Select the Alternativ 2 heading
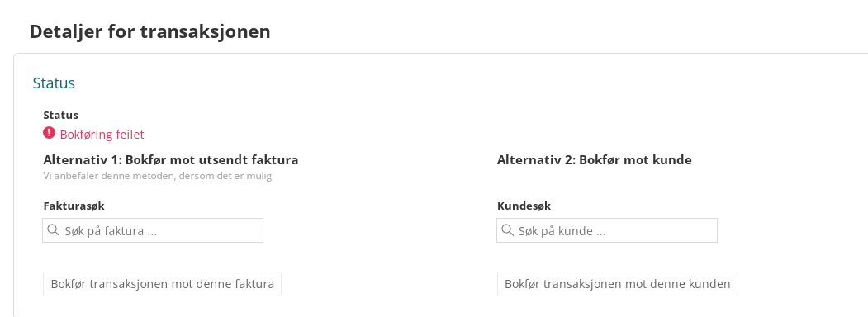The image size is (868, 317). (594, 160)
